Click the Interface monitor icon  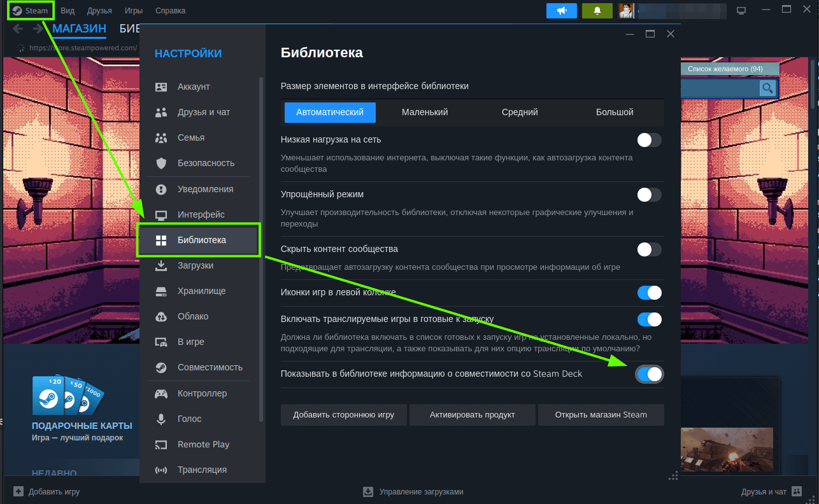point(161,214)
